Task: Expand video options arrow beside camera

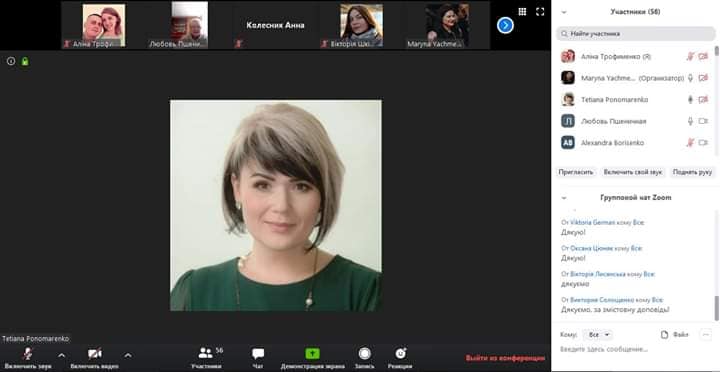Action: (128, 355)
